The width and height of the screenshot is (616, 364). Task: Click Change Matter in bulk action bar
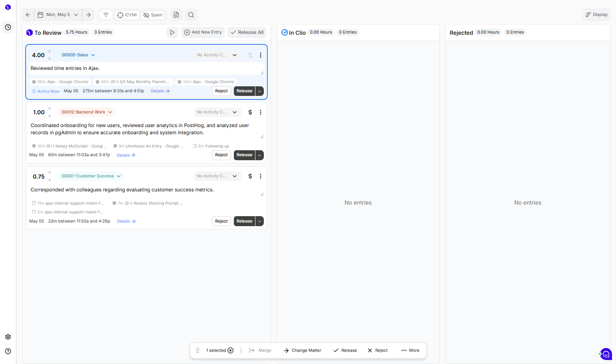click(x=303, y=350)
